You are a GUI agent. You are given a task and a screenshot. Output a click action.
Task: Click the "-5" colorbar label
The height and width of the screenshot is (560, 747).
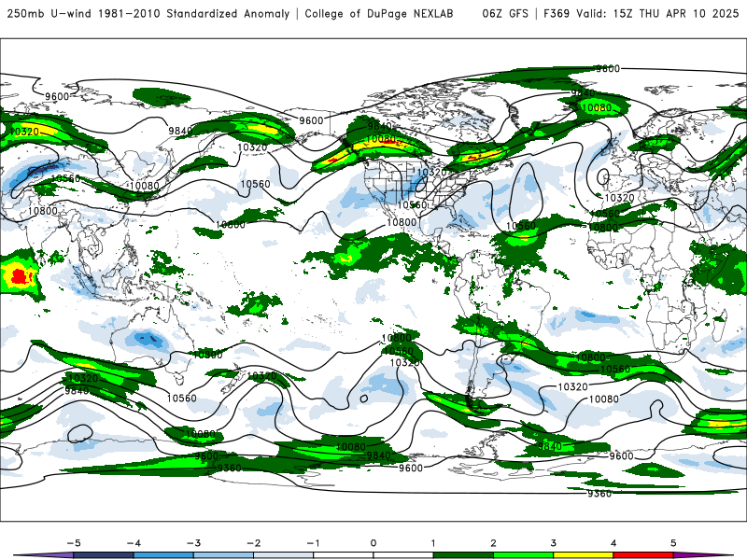click(x=74, y=543)
